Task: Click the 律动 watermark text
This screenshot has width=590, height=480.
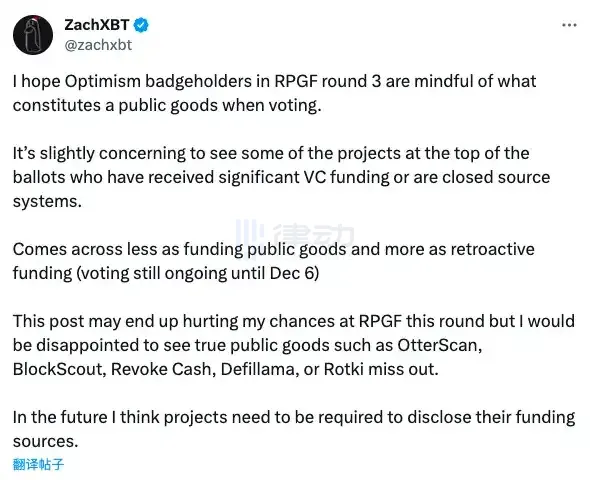Action: [313, 235]
